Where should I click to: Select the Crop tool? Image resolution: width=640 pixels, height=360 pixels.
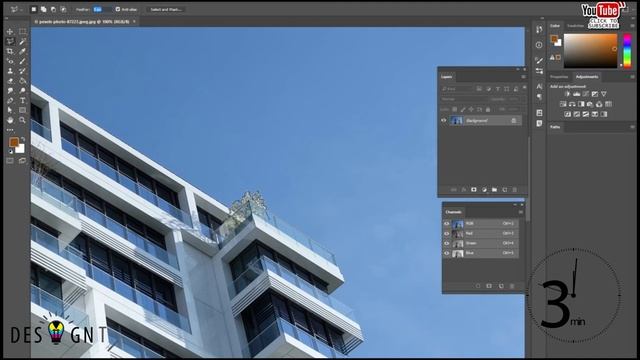point(10,51)
